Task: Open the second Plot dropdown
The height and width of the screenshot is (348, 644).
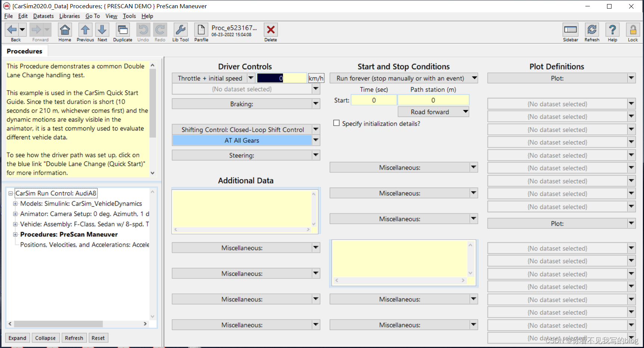Action: (x=631, y=224)
